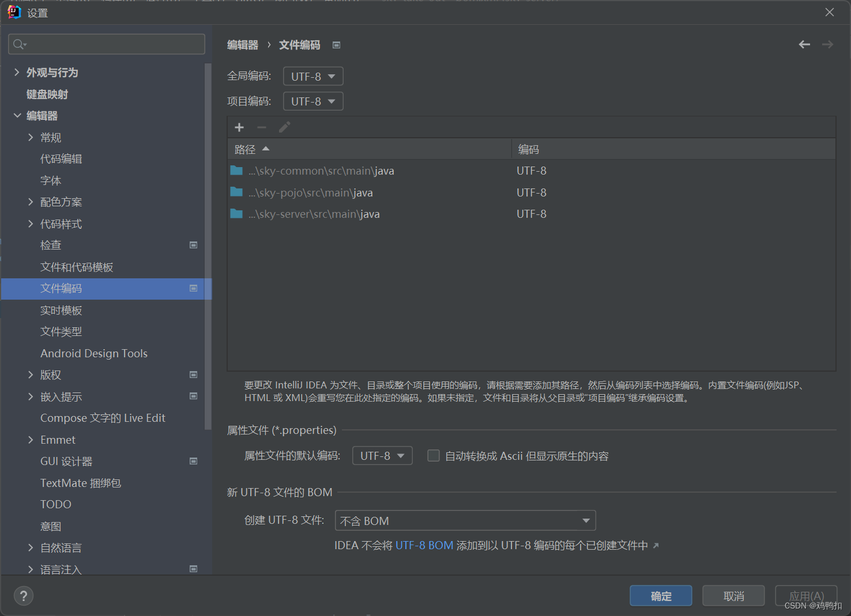Click project-level icon on 版权 row

[x=194, y=375]
